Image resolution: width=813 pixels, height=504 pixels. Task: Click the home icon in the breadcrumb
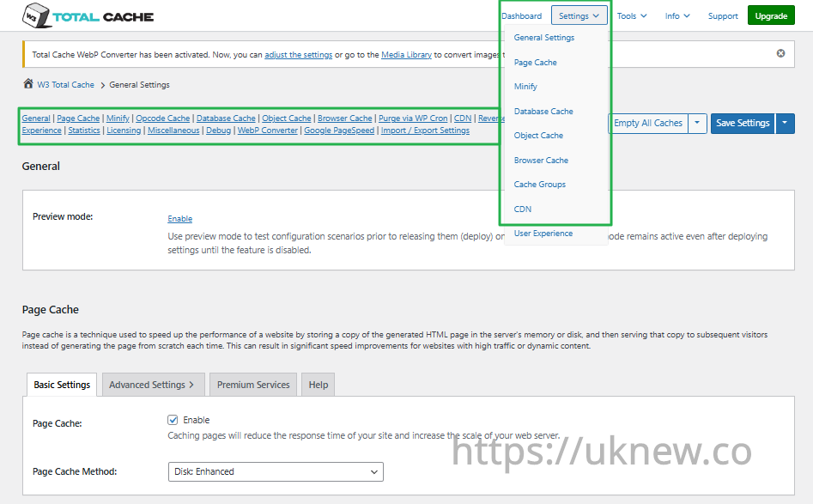pyautogui.click(x=28, y=84)
